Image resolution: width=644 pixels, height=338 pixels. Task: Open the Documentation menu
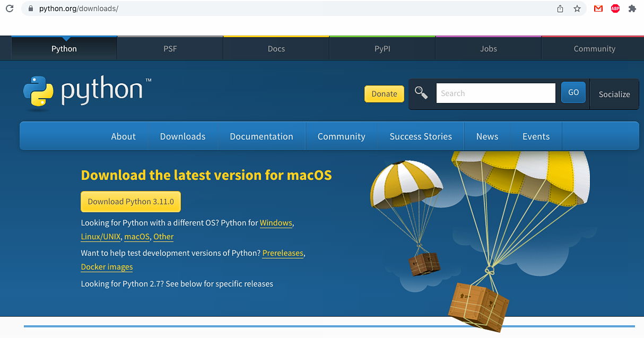pyautogui.click(x=262, y=136)
